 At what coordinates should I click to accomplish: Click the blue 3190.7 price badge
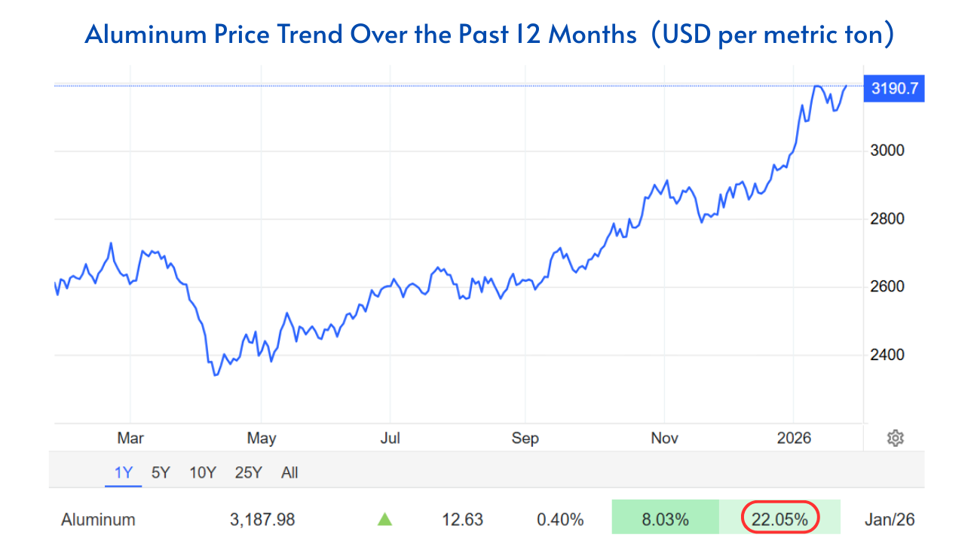coord(893,88)
